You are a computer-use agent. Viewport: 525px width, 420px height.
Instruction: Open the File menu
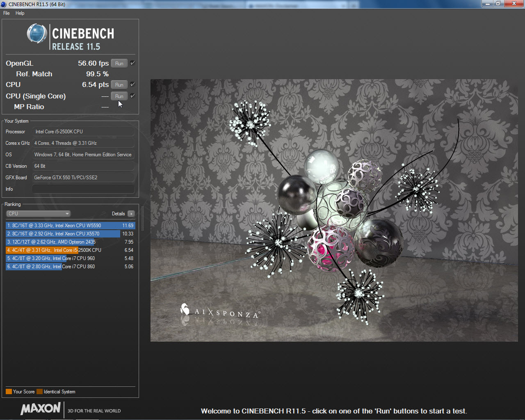[7, 13]
